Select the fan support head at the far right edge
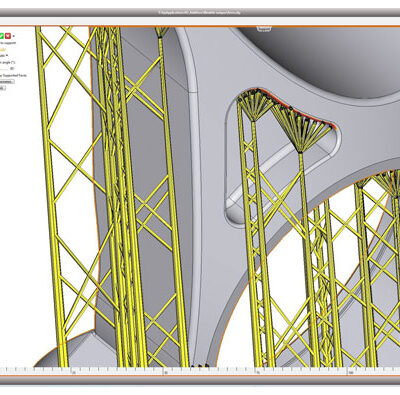Screen dimensions: 400x395 [388, 183]
